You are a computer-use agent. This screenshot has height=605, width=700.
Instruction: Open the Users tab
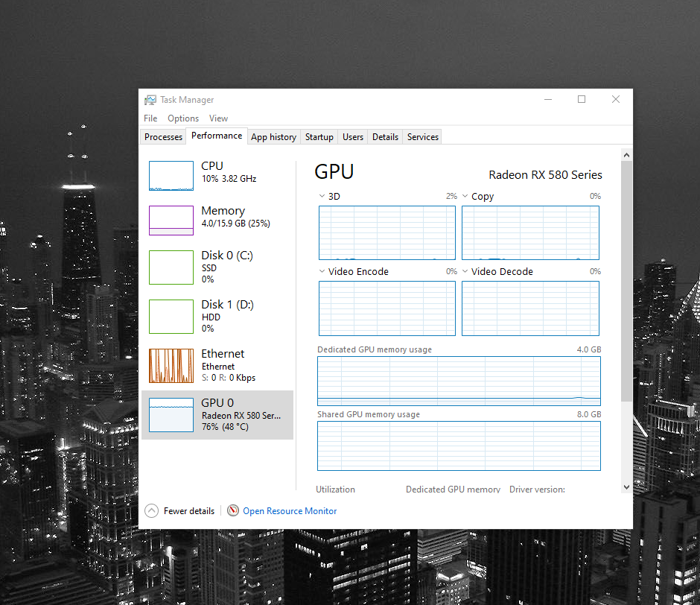[x=353, y=137]
